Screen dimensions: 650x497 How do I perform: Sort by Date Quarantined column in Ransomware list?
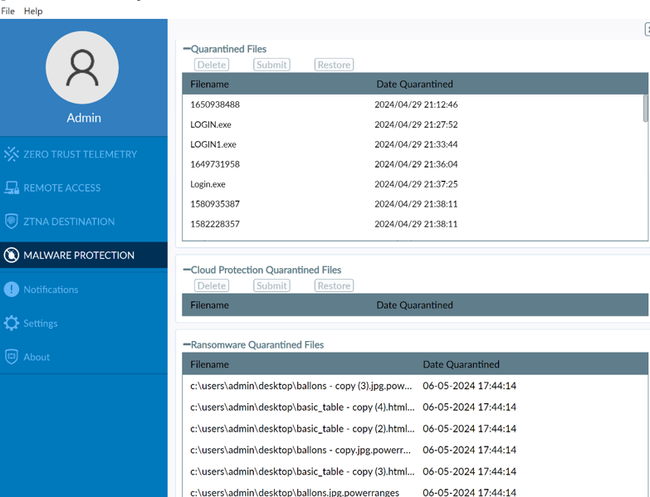point(461,365)
